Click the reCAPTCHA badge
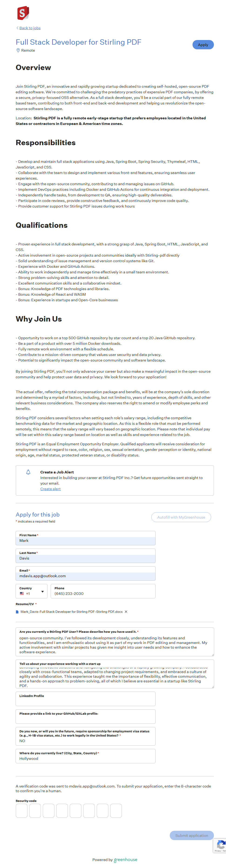 [220, 845]
